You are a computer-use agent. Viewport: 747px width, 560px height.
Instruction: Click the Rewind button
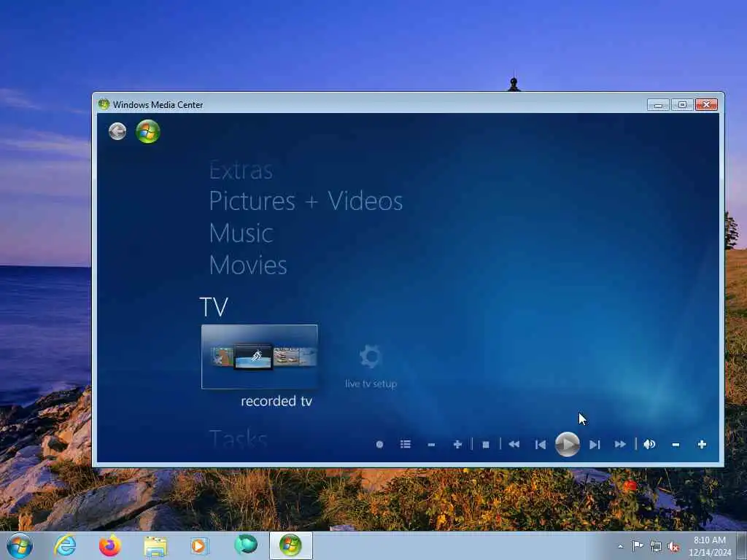pyautogui.click(x=514, y=444)
